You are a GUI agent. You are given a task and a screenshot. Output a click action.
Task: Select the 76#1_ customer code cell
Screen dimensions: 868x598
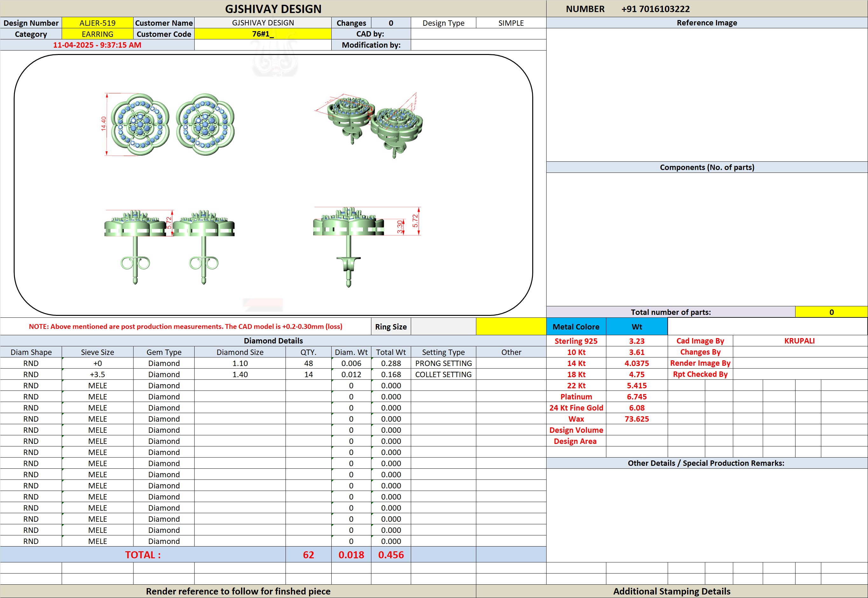(263, 34)
